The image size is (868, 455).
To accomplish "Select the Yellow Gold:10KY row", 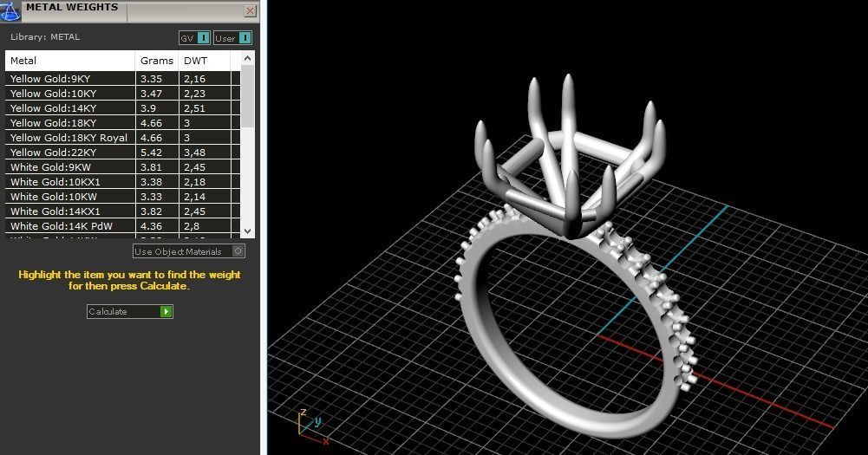I will (123, 94).
